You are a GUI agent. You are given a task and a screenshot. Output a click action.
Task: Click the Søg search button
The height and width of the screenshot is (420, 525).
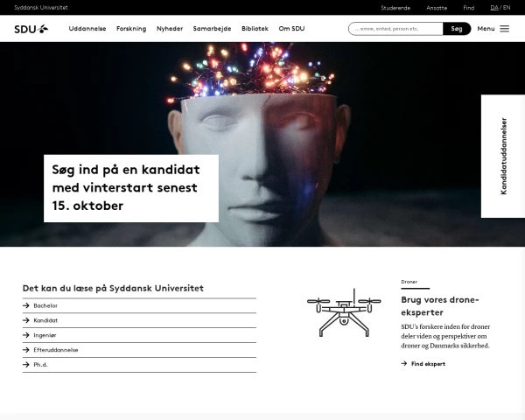point(457,29)
